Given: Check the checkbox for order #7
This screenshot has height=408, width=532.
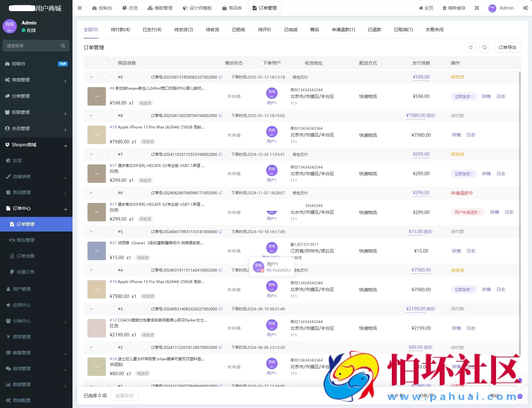Looking at the screenshot, I should [x=105, y=154].
